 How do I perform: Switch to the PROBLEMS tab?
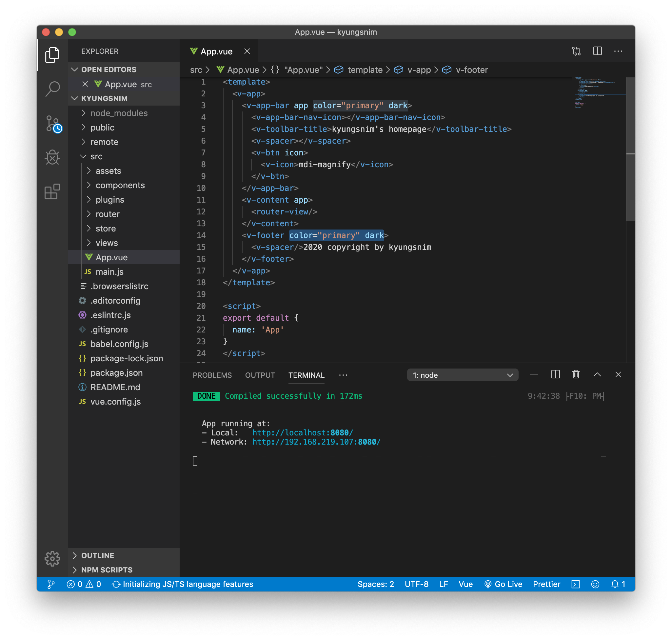(x=212, y=375)
